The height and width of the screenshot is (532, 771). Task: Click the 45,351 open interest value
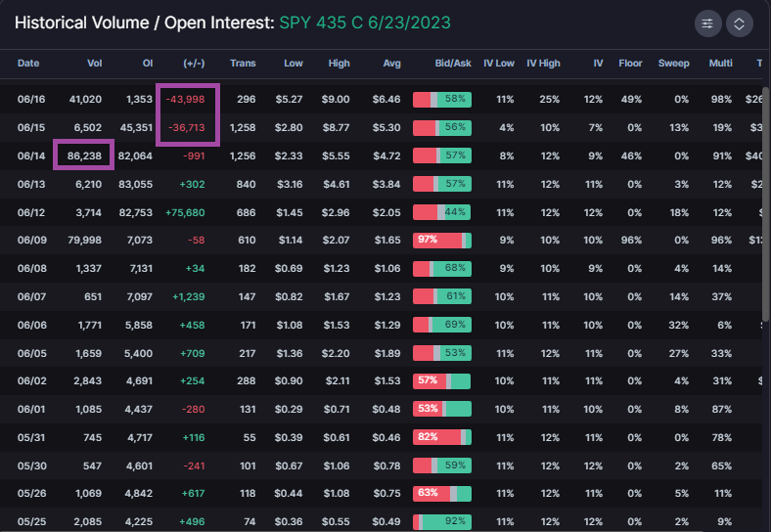click(x=136, y=127)
